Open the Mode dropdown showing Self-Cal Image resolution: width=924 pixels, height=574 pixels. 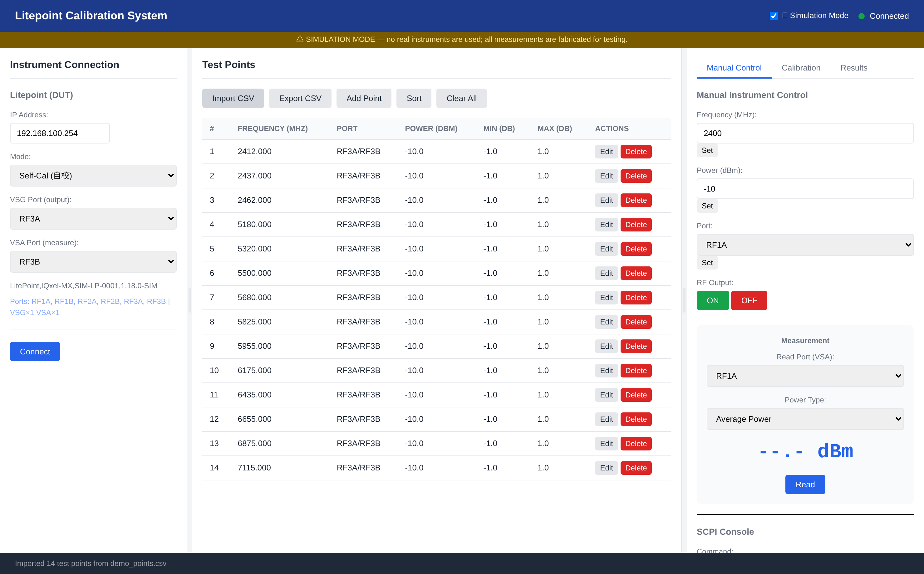point(93,175)
